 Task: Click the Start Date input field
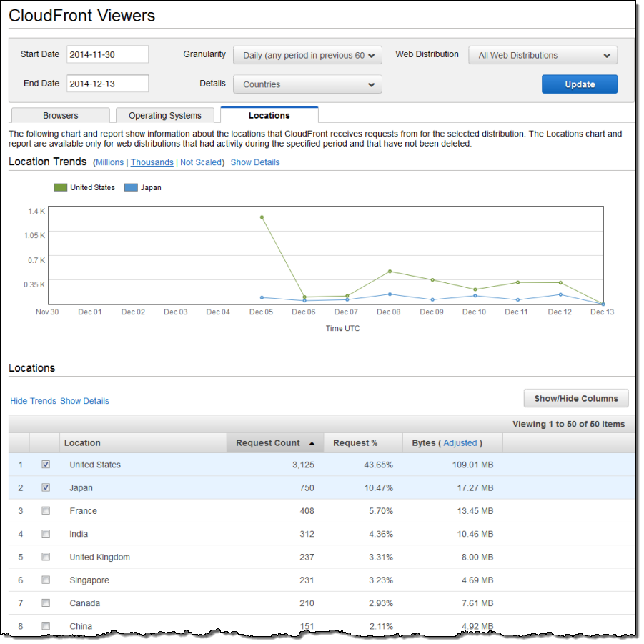(107, 54)
